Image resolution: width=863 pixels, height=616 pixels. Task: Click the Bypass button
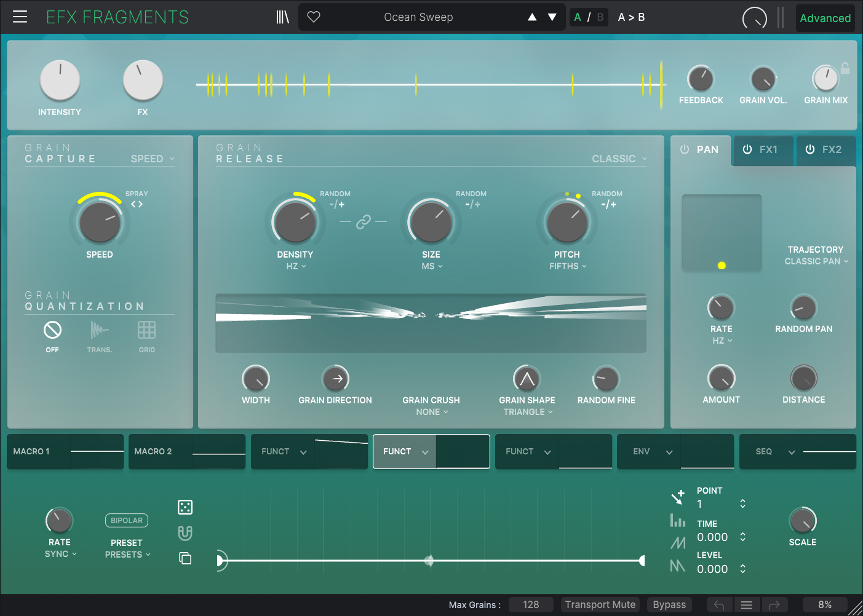(x=669, y=604)
